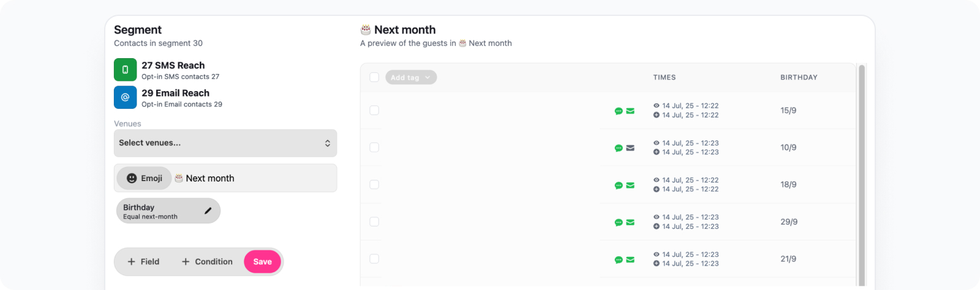
Task: Click the blue Email Reach icon
Action: point(125,97)
